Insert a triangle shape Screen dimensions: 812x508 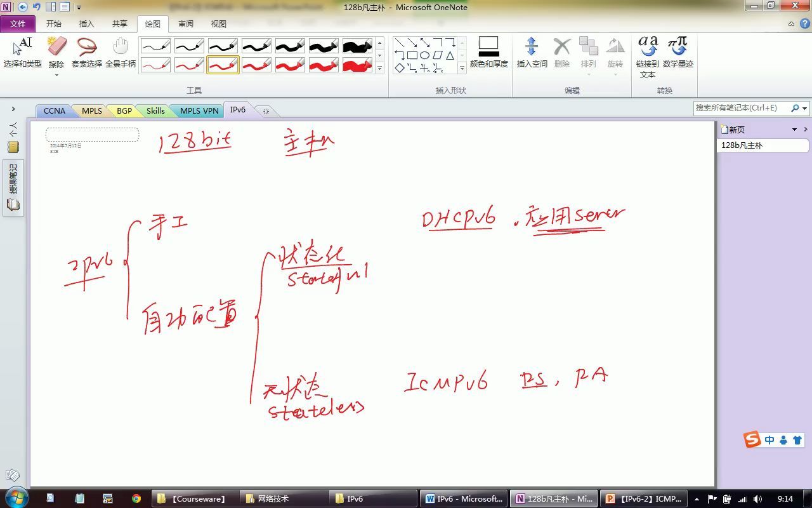(450, 55)
